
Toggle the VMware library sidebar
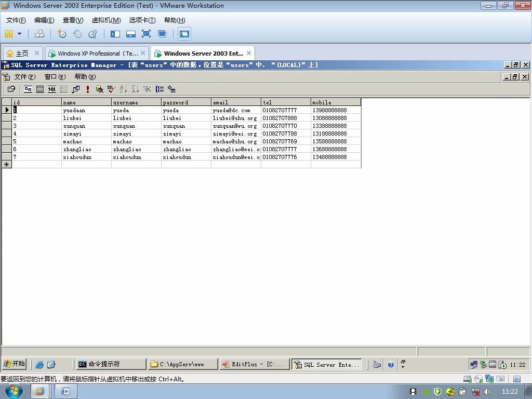pos(115,34)
